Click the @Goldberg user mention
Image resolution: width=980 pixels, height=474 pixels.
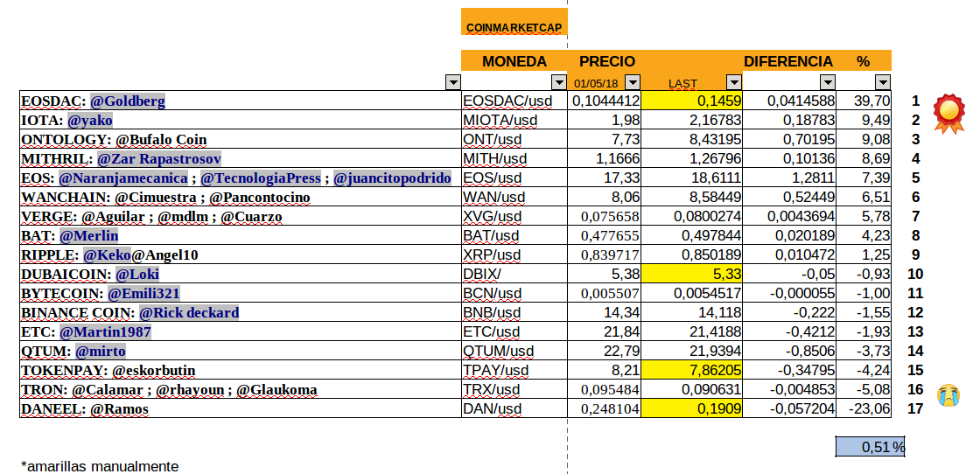point(127,101)
